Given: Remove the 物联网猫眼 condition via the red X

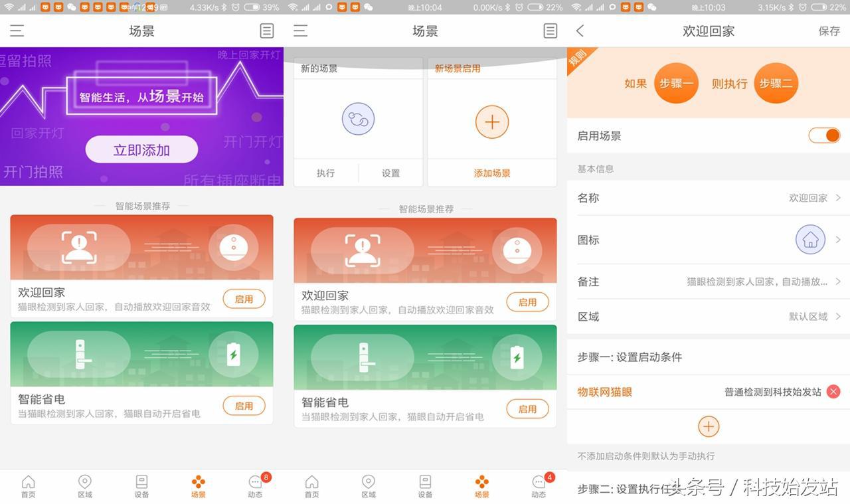Looking at the screenshot, I should pos(833,391).
